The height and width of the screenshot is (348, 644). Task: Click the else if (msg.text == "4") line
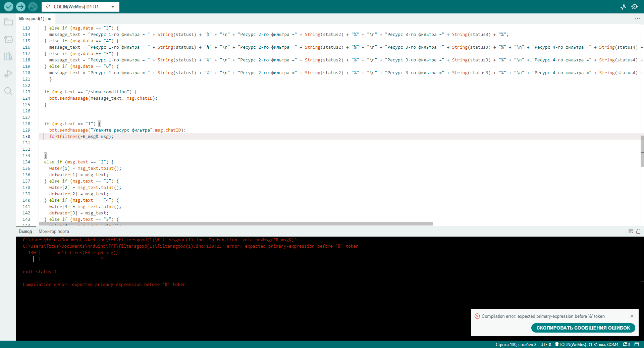coord(82,200)
